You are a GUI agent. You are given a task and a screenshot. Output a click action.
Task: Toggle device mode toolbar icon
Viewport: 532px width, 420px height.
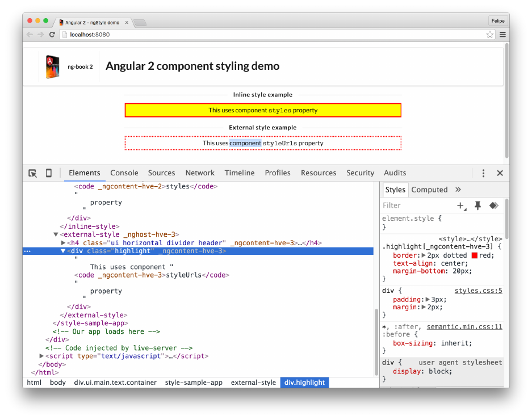point(48,173)
